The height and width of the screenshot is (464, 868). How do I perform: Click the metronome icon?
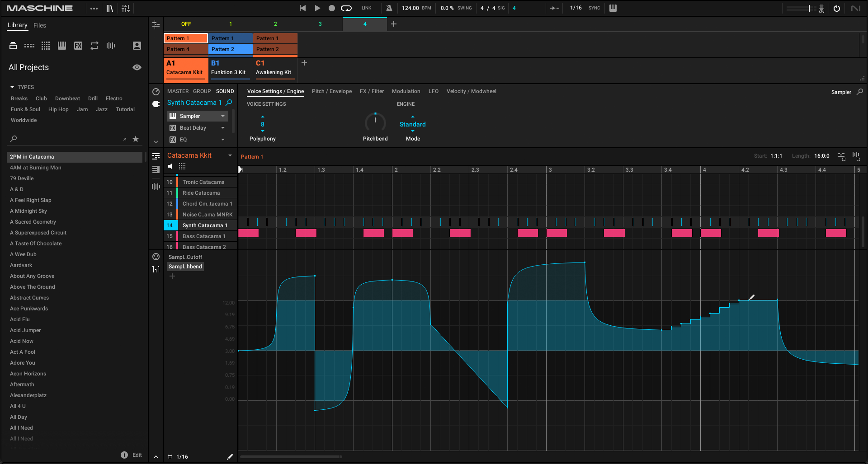(x=389, y=8)
